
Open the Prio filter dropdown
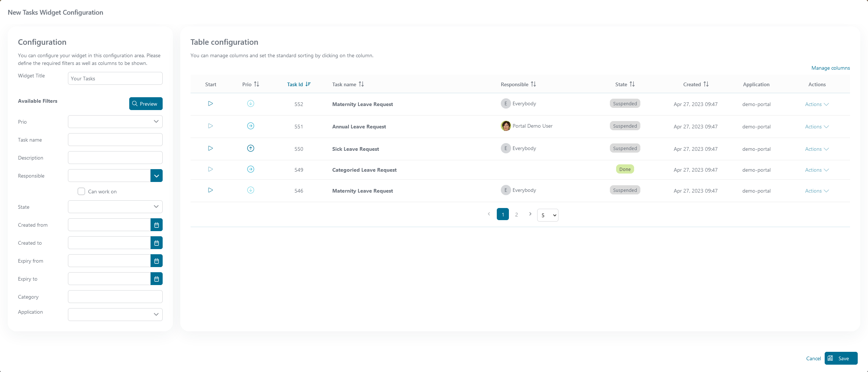coord(115,122)
